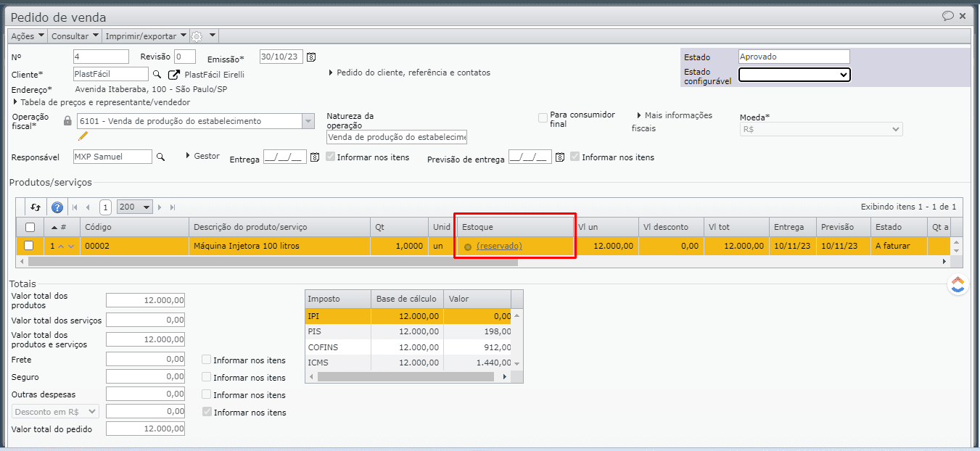Click the search icon beside Responsável field
This screenshot has height=451, width=980.
161,157
